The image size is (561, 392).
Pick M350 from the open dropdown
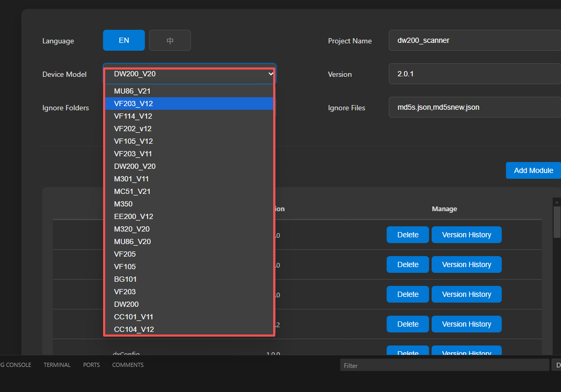(x=124, y=204)
